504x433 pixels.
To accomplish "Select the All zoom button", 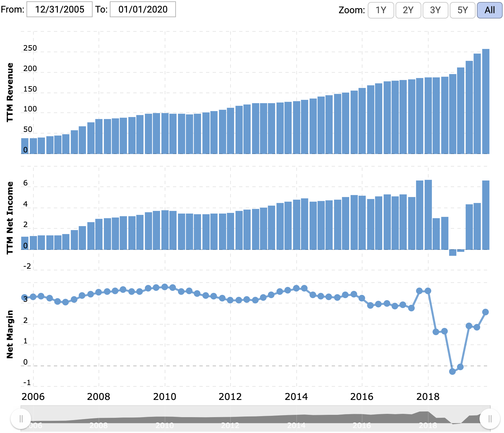I will tap(490, 10).
